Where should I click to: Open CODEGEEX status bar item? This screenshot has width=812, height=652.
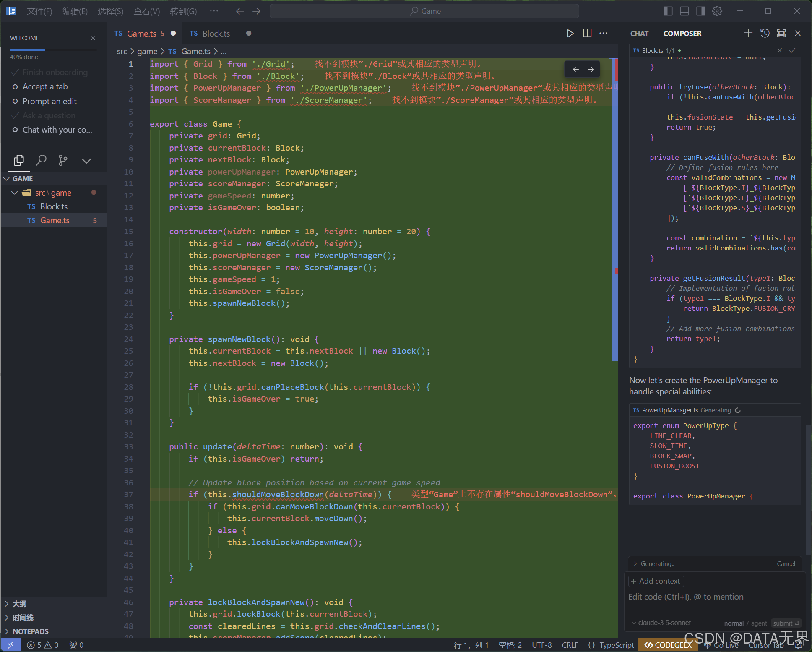coord(668,645)
